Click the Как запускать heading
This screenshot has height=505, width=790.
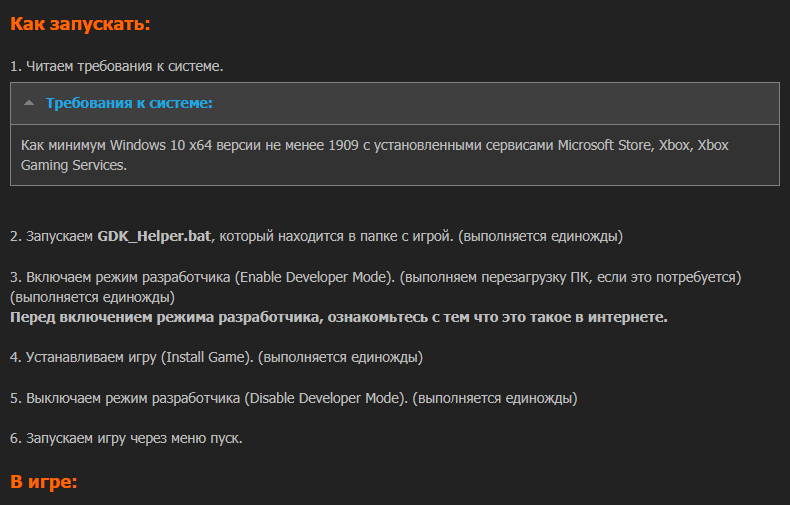click(80, 24)
